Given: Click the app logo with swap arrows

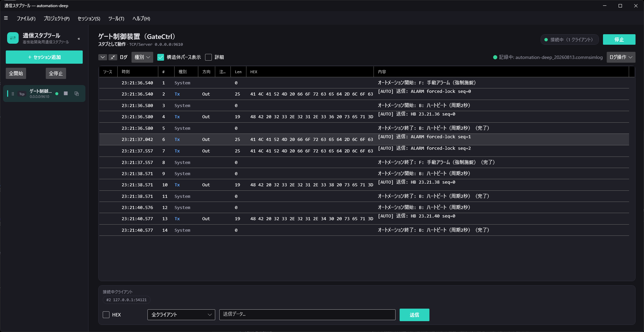Looking at the screenshot, I should point(13,38).
